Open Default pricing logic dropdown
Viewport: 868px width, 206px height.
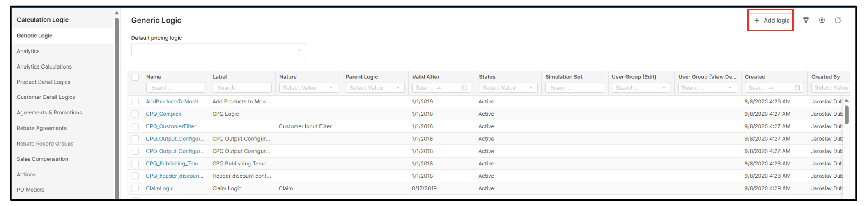point(218,50)
